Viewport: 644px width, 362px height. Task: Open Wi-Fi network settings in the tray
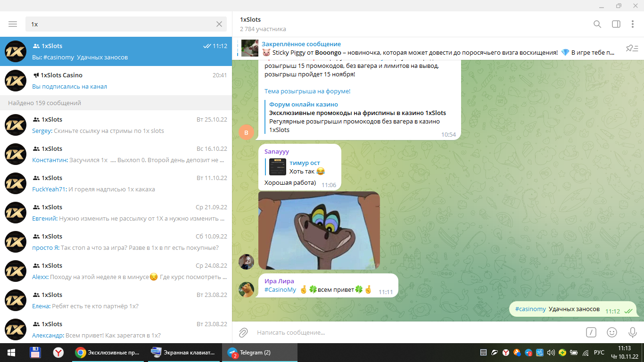(586, 353)
